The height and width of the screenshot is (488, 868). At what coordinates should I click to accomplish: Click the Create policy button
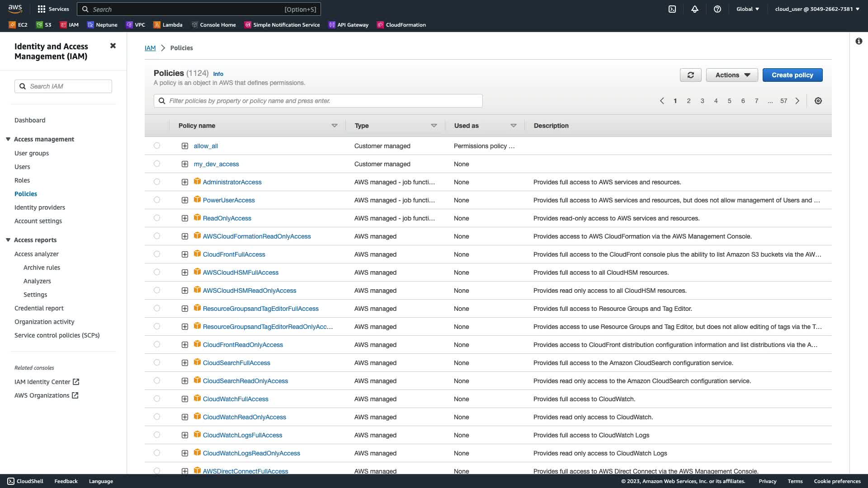[x=792, y=75]
